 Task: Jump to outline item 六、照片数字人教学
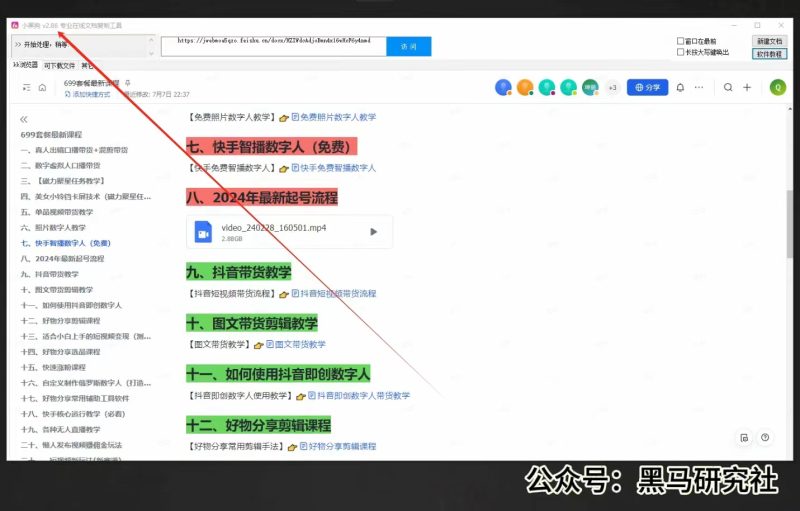pyautogui.click(x=53, y=227)
